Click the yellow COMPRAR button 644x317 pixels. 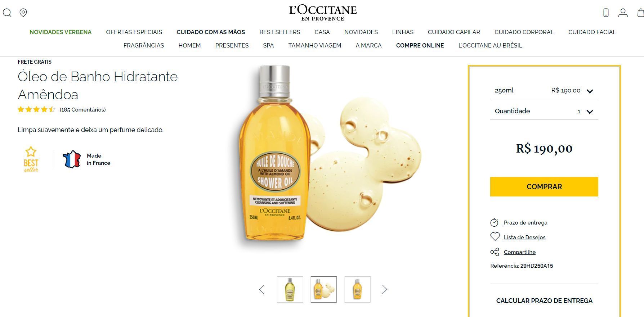click(544, 187)
